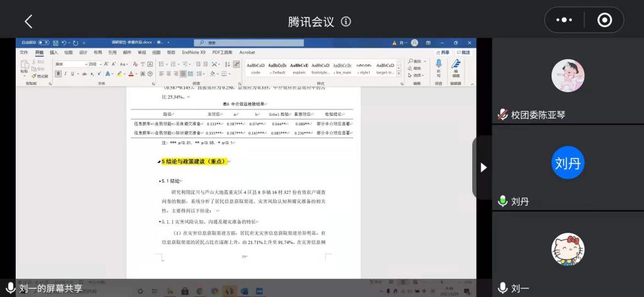
Task: Collapse the section 5 heading triangle
Action: tap(159, 162)
